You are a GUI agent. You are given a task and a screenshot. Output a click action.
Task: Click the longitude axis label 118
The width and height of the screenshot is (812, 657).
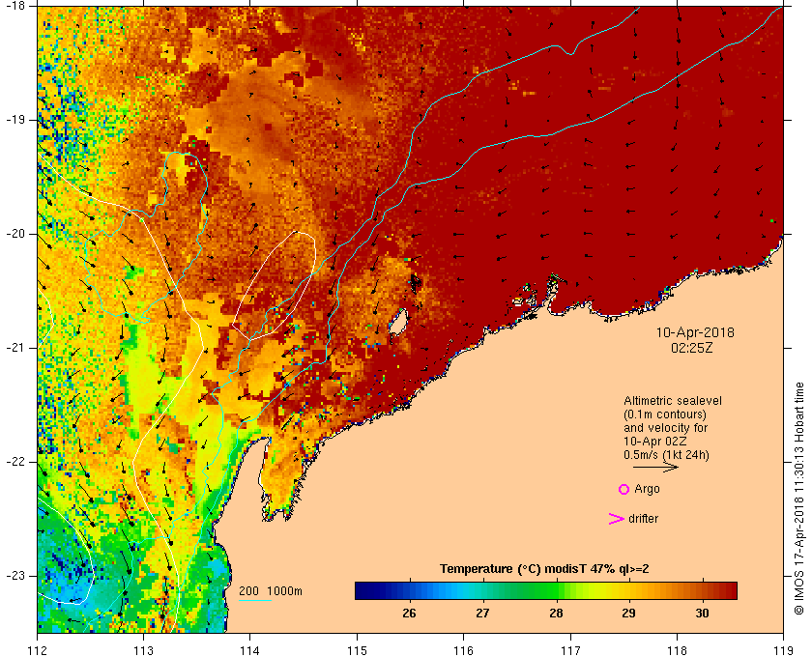pyautogui.click(x=677, y=650)
